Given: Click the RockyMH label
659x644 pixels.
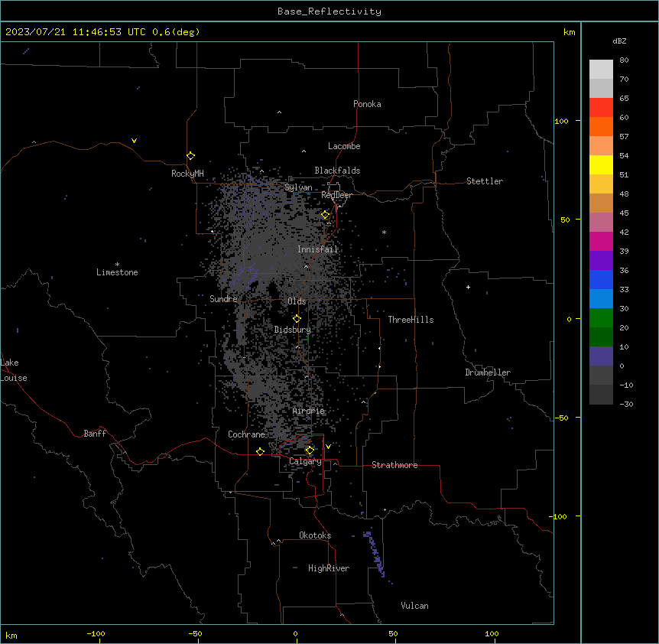Looking at the screenshot, I should pos(187,174).
